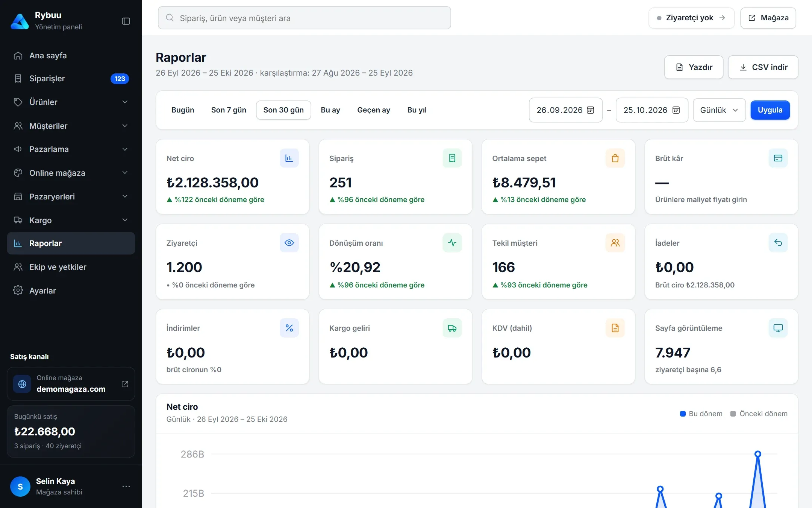Open the Mağaza storefront button
Screen dimensions: 812x508
[x=768, y=18]
